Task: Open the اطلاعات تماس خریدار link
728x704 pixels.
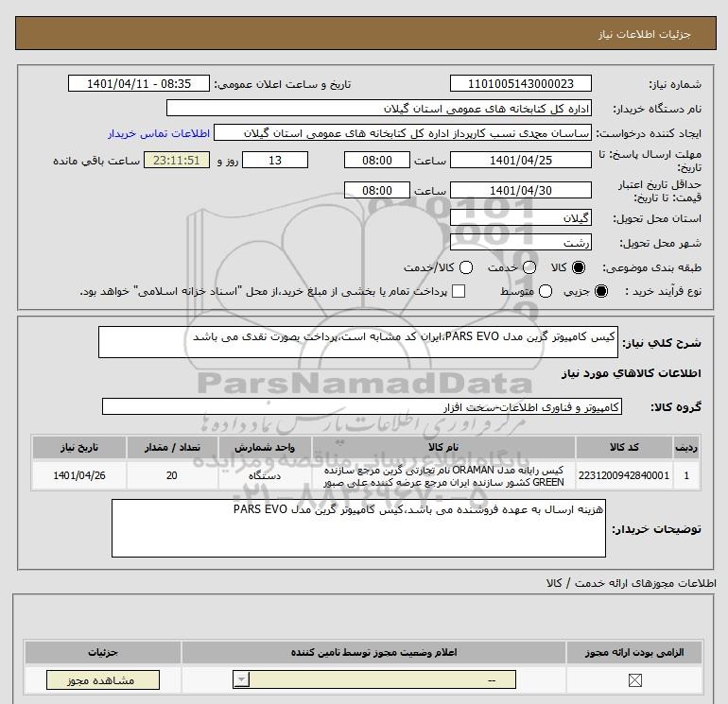Action: 159,133
